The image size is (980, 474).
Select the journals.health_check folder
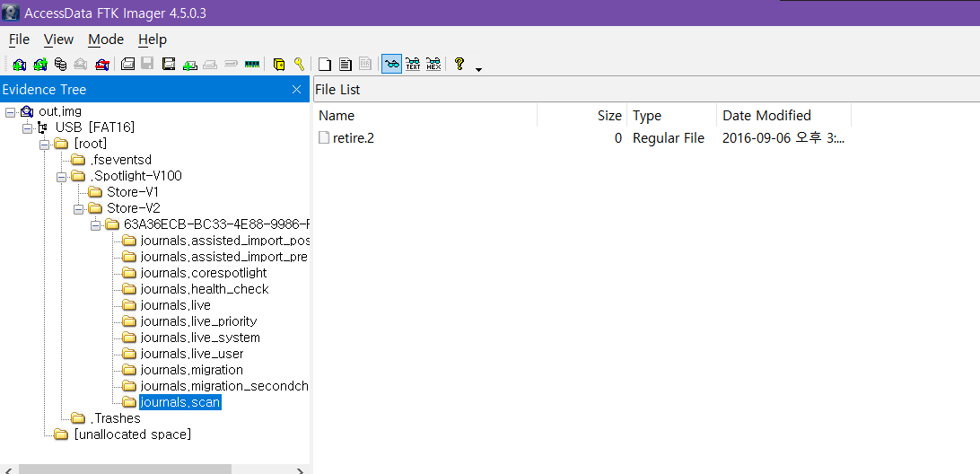205,289
